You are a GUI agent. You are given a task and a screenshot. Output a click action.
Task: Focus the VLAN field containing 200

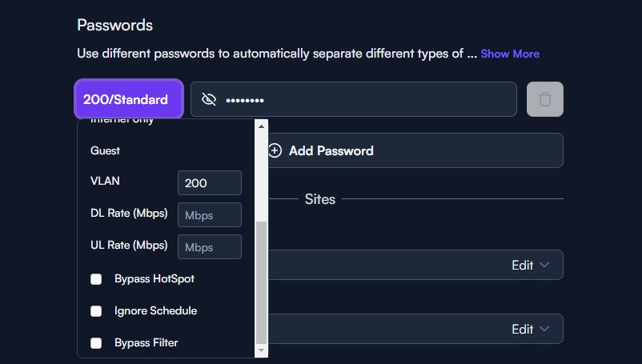coord(210,183)
